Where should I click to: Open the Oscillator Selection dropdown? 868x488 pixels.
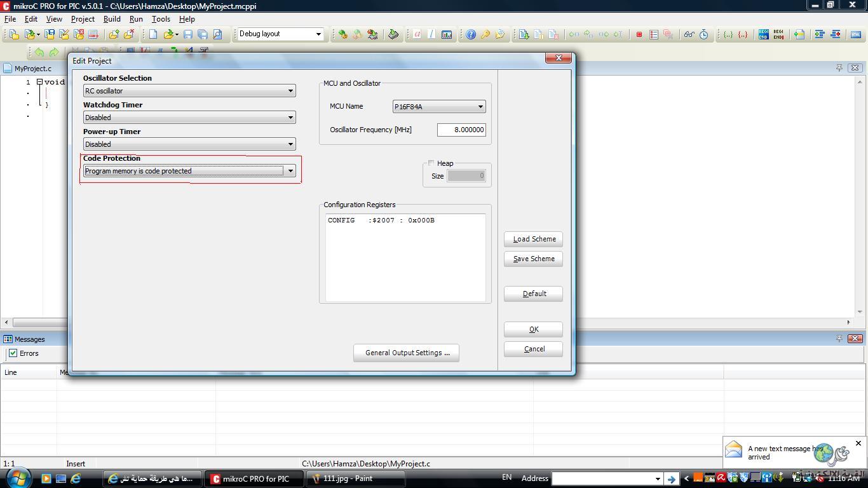point(189,91)
